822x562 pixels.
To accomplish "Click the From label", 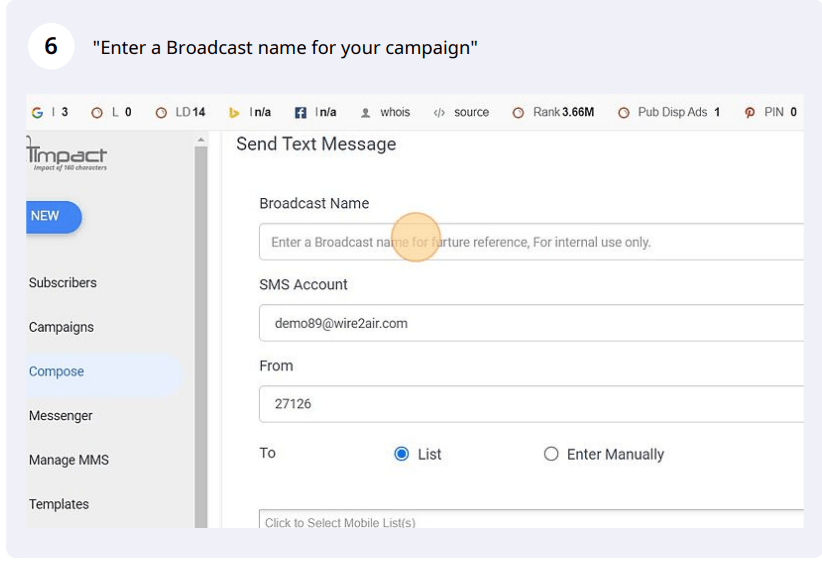I will coord(276,366).
